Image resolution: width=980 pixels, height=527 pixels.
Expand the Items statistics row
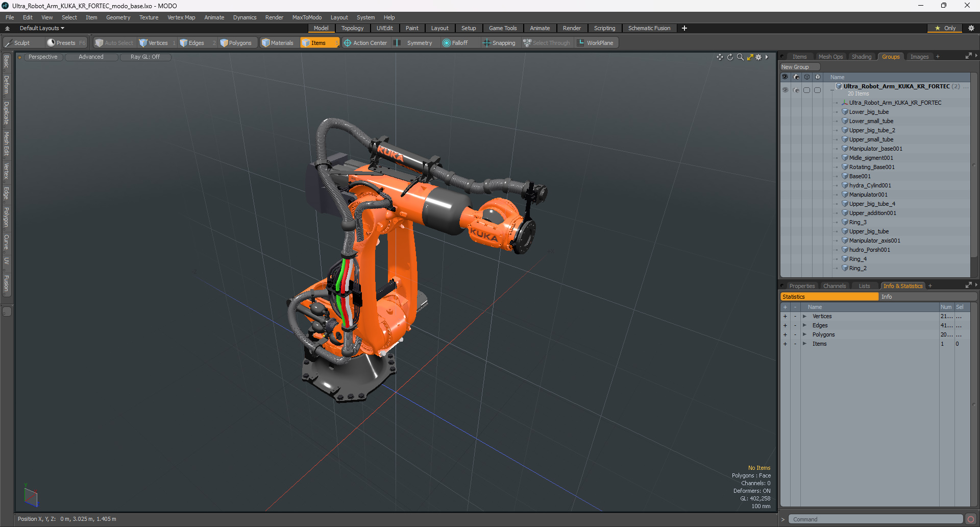(804, 344)
